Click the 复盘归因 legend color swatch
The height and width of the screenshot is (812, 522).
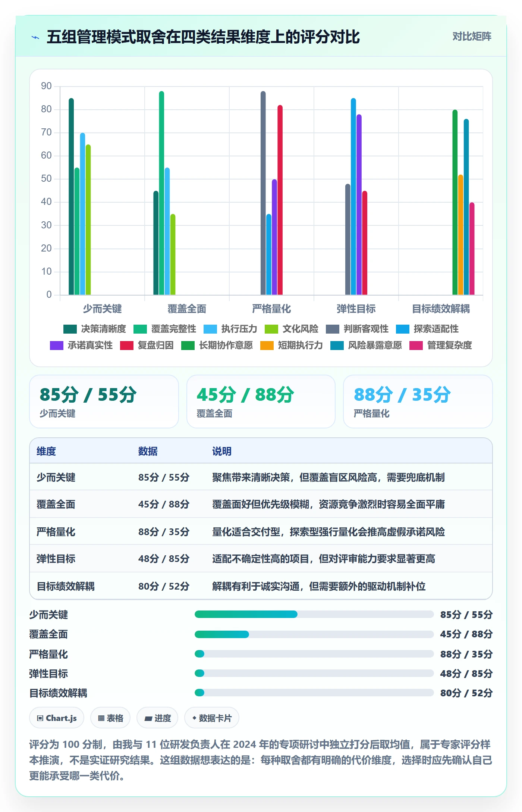(127, 346)
